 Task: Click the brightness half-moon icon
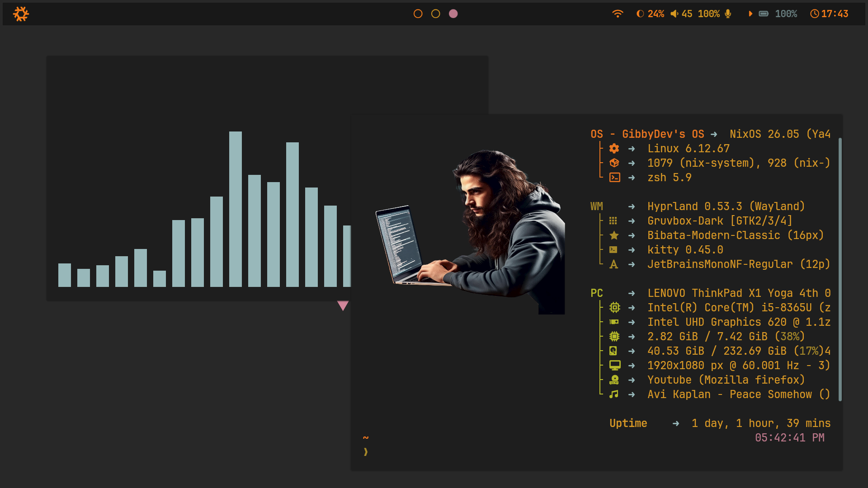[x=640, y=14]
